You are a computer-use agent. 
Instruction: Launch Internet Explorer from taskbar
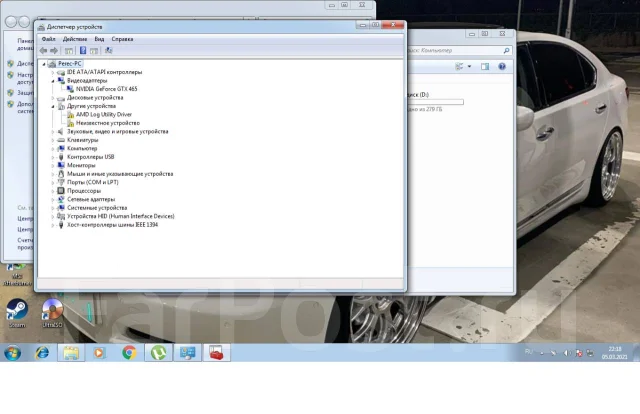(x=42, y=353)
